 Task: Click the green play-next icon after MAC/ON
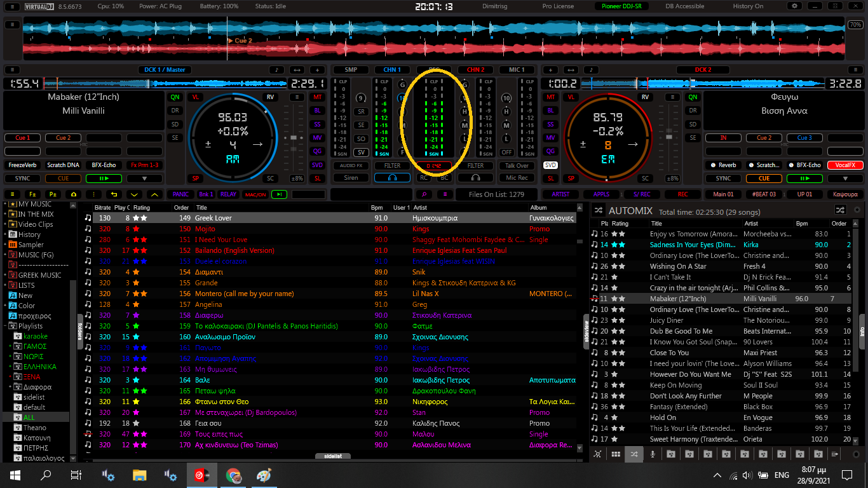click(279, 194)
